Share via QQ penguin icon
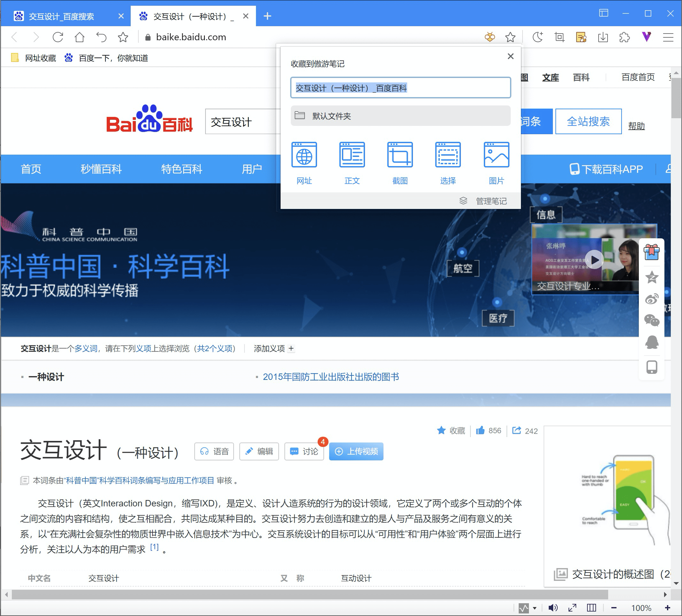The image size is (682, 616). click(652, 342)
